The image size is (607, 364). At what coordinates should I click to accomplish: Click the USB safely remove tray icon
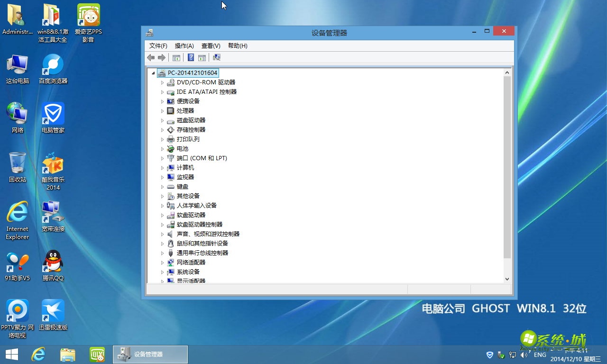pyautogui.click(x=501, y=355)
